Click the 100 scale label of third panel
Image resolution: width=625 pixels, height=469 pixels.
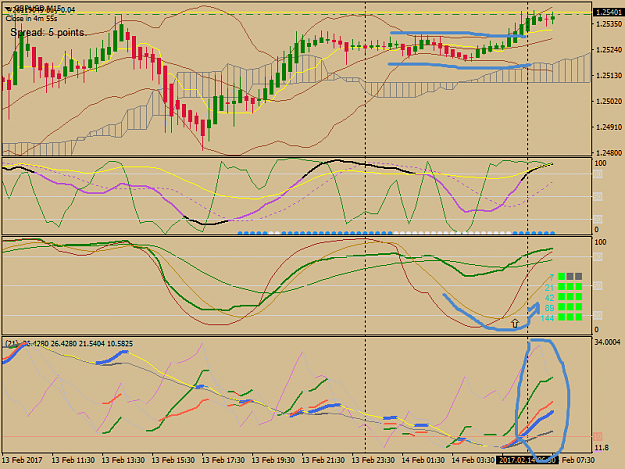point(600,242)
